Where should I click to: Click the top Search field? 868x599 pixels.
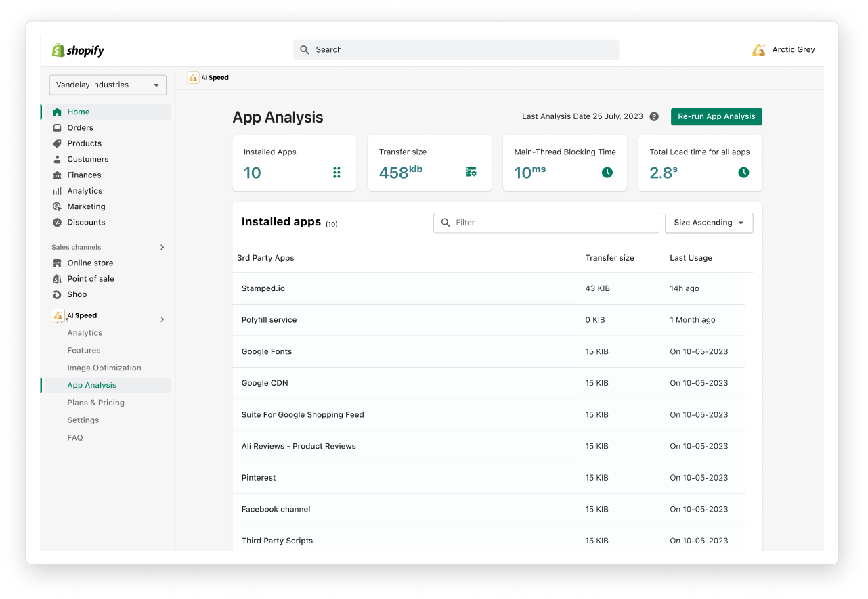click(x=456, y=50)
